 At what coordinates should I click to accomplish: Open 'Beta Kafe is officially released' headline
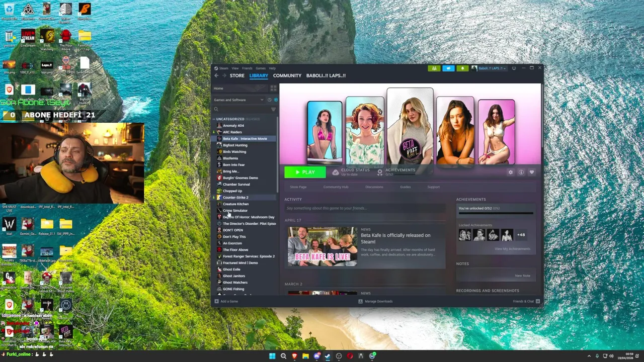point(395,238)
